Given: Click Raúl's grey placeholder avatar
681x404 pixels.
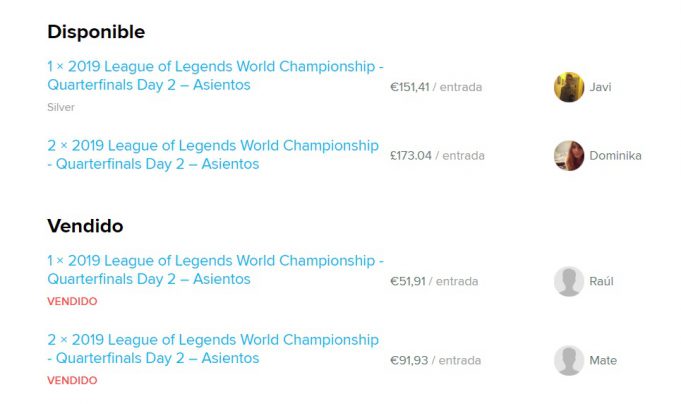Looking at the screenshot, I should click(569, 281).
